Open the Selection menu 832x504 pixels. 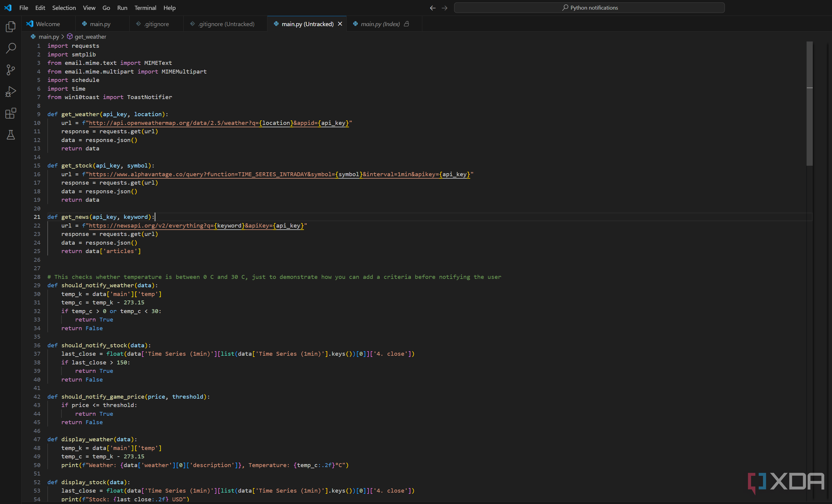[64, 8]
